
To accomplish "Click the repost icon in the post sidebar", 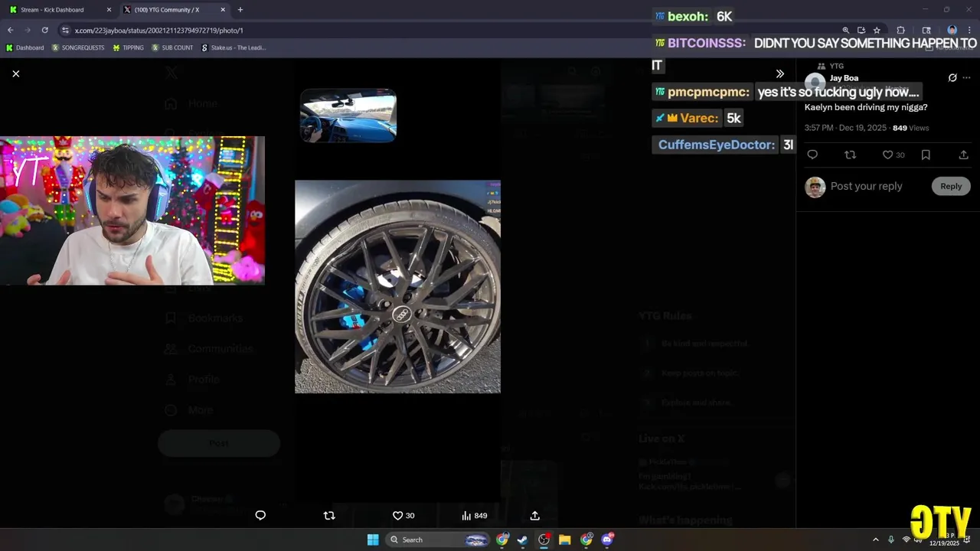I will [850, 155].
